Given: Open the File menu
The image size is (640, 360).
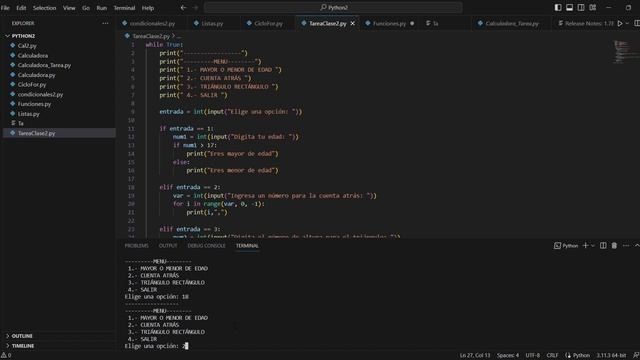Looking at the screenshot, I should [5, 8].
